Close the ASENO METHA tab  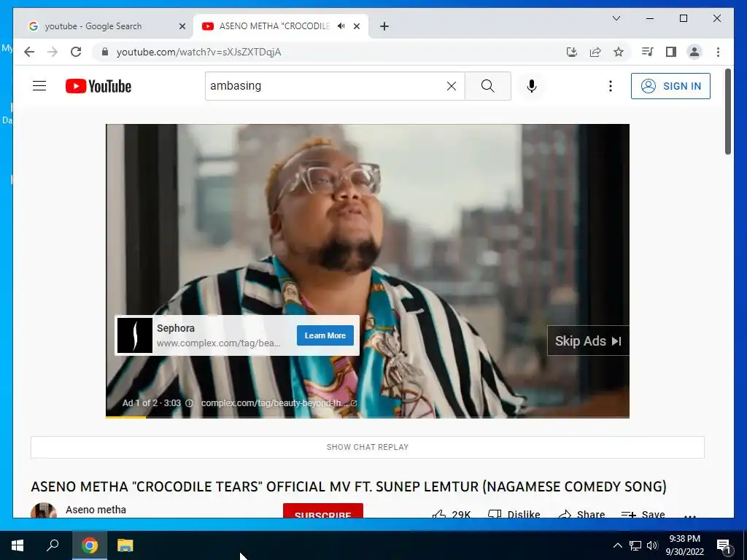357,27
